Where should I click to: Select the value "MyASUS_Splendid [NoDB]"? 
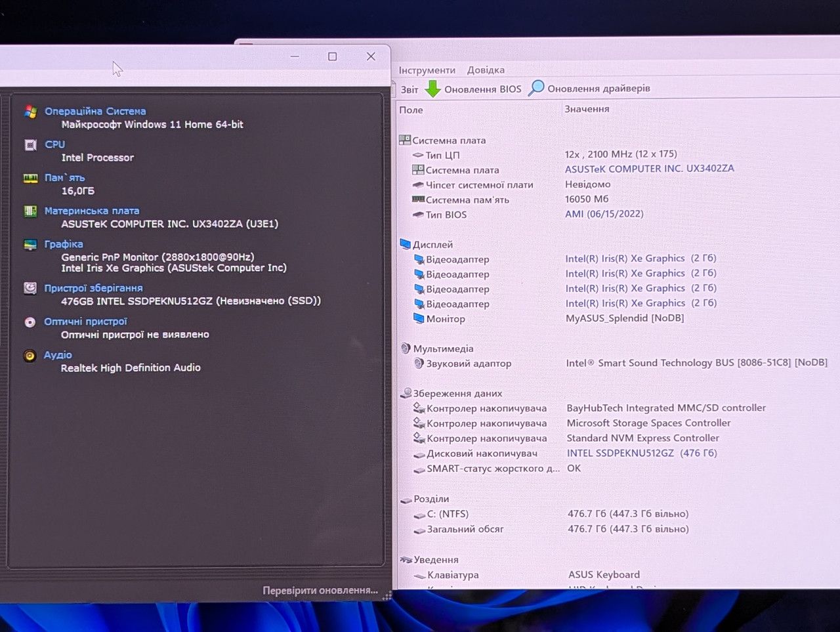625,318
